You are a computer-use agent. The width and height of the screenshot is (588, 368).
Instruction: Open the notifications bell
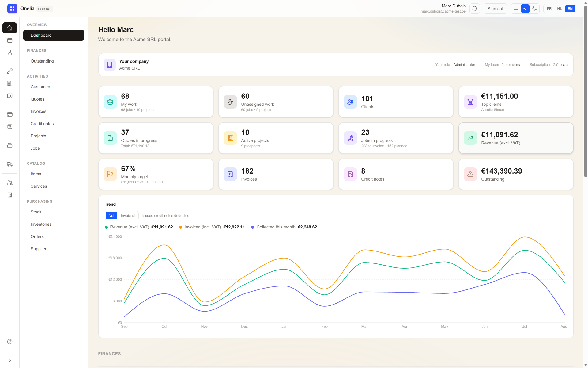click(474, 9)
